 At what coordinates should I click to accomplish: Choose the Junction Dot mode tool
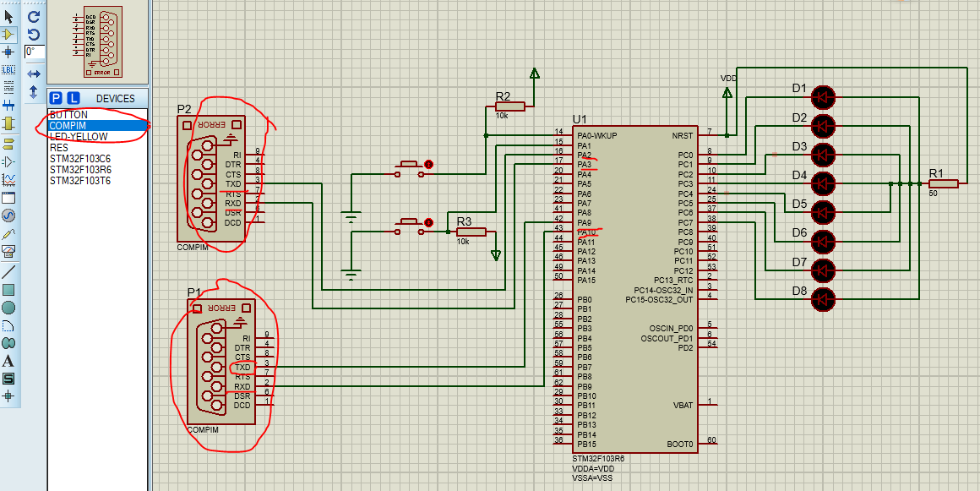coord(8,52)
